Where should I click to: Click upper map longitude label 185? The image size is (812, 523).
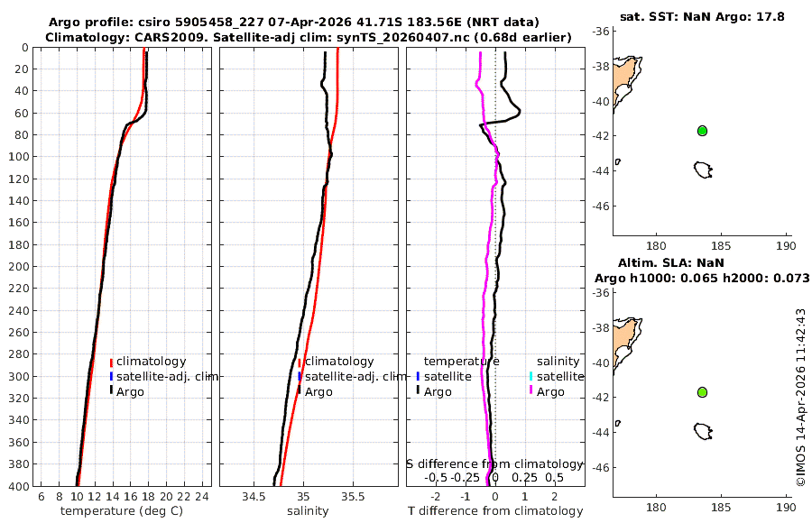pyautogui.click(x=722, y=245)
